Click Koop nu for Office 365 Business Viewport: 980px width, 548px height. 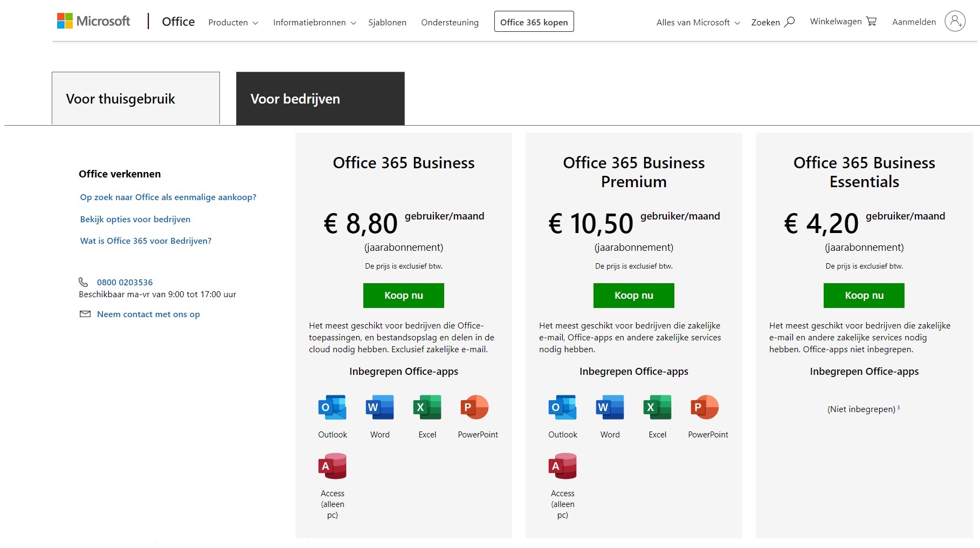403,296
